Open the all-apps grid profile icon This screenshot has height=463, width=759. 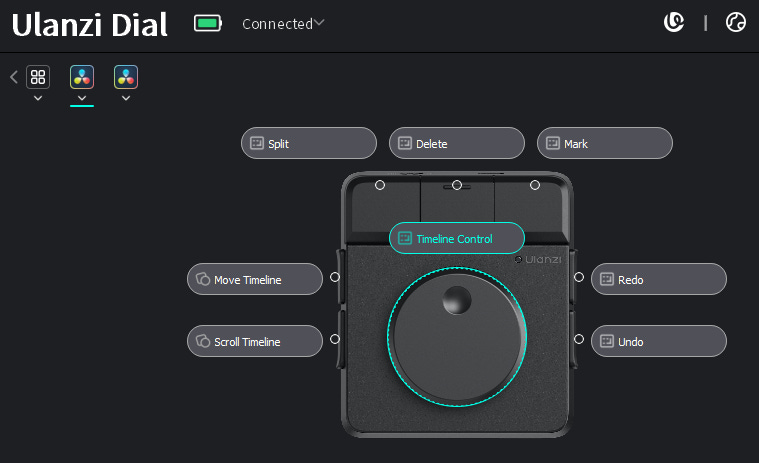pyautogui.click(x=38, y=77)
